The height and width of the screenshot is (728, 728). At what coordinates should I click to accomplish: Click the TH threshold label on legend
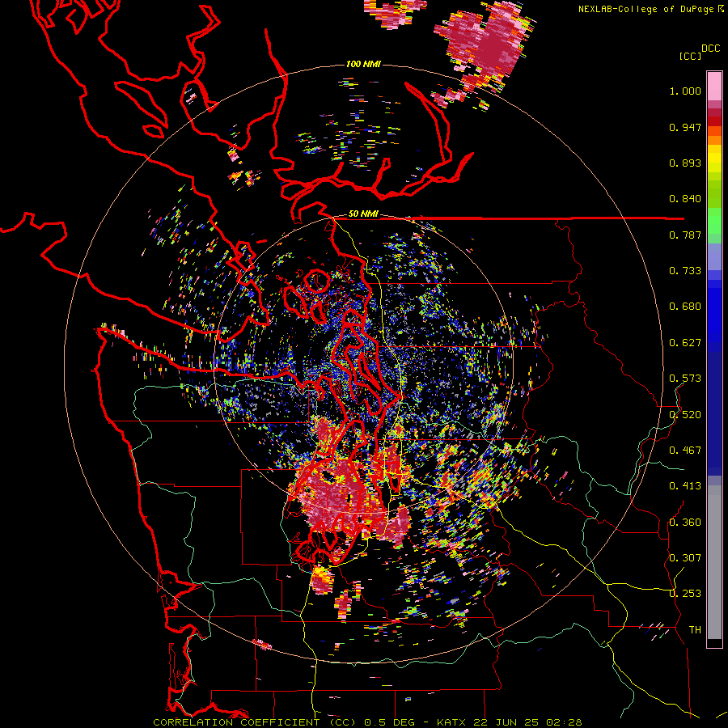(695, 630)
